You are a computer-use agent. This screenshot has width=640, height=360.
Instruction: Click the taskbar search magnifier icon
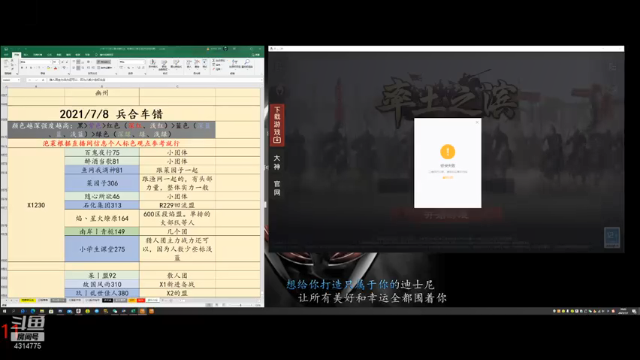point(13,311)
